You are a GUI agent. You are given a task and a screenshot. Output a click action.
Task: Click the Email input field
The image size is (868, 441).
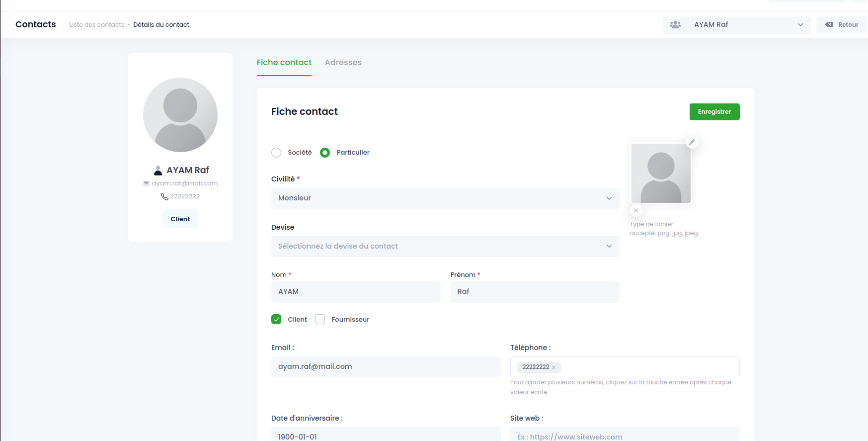point(386,367)
